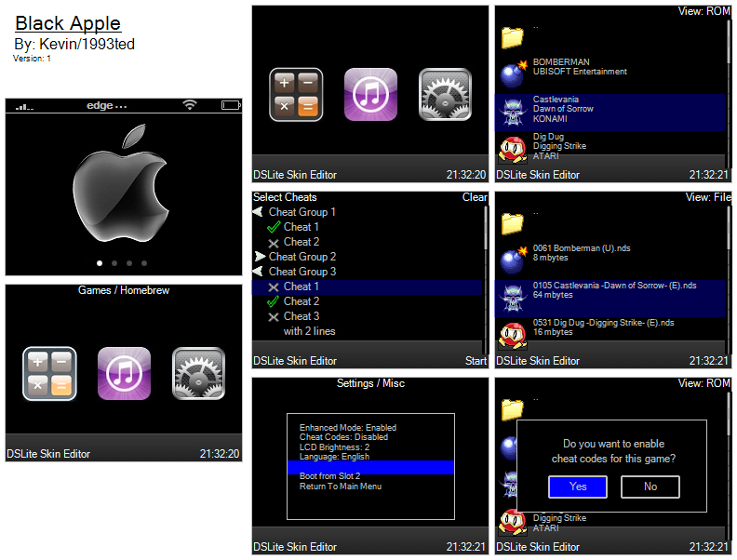The height and width of the screenshot is (560, 737).
Task: Enable the crossed Cheat 2 in Cheat Group 1
Action: pyautogui.click(x=274, y=243)
